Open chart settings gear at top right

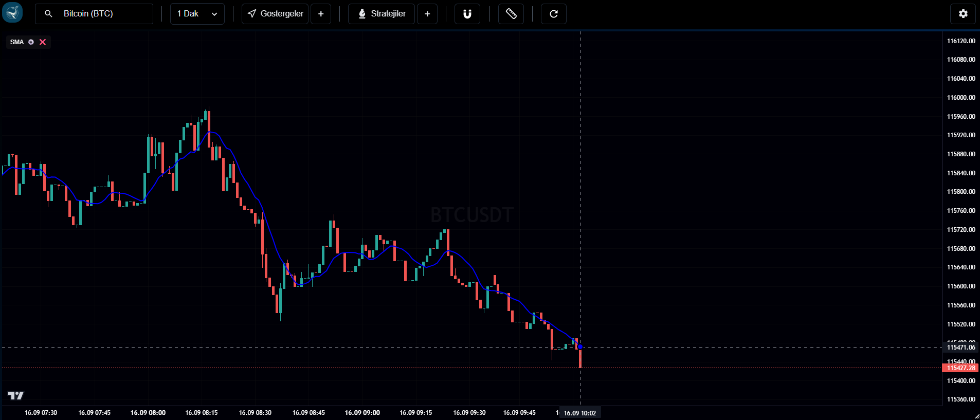point(963,14)
